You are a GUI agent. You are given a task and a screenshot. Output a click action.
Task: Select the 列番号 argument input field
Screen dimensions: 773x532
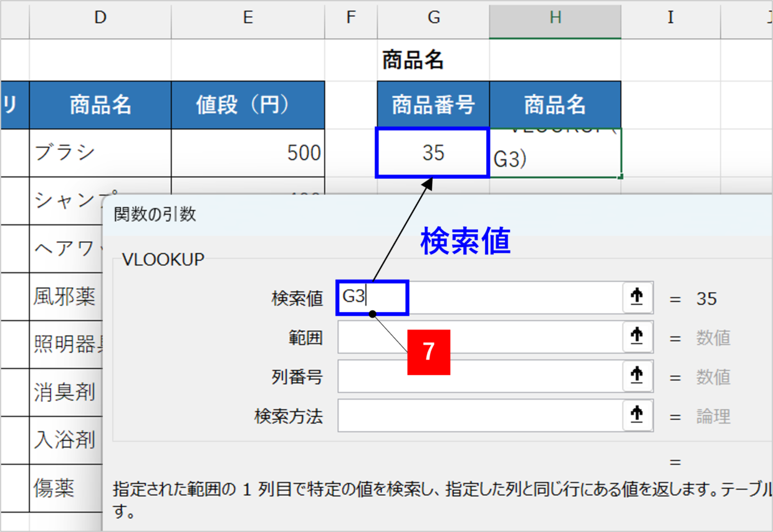(480, 376)
